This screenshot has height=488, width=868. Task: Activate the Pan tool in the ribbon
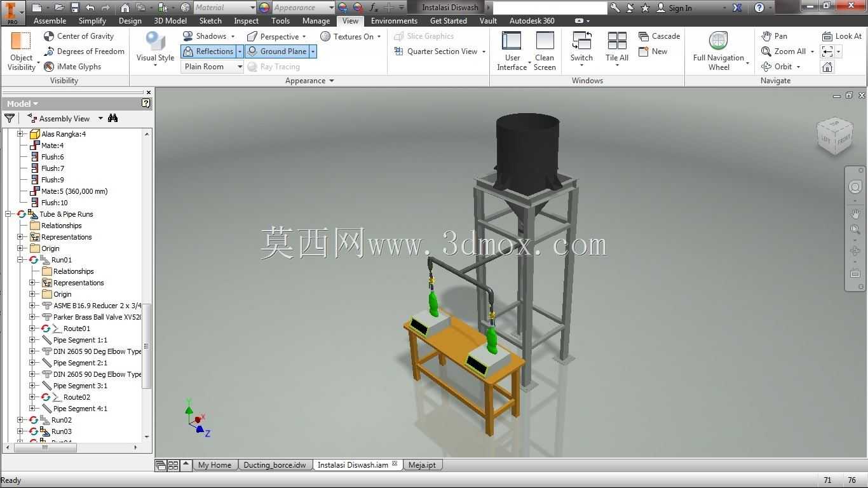point(774,36)
